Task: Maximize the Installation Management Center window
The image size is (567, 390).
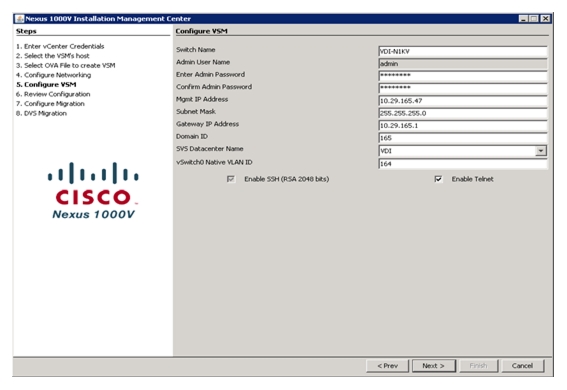Action: point(534,18)
